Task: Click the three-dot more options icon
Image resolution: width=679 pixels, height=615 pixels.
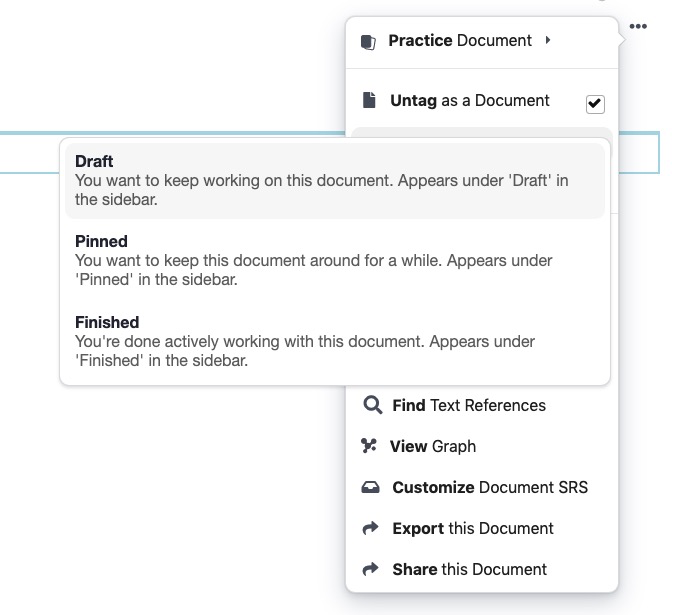Action: 638,27
